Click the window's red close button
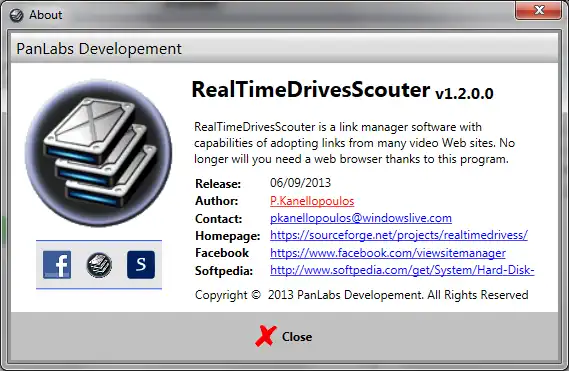Viewport: 569px width, 371px height. 539,10
